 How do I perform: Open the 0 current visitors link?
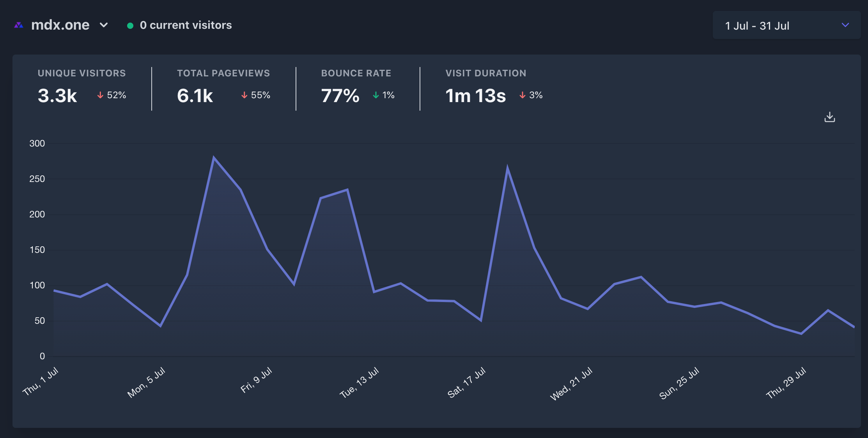(186, 25)
